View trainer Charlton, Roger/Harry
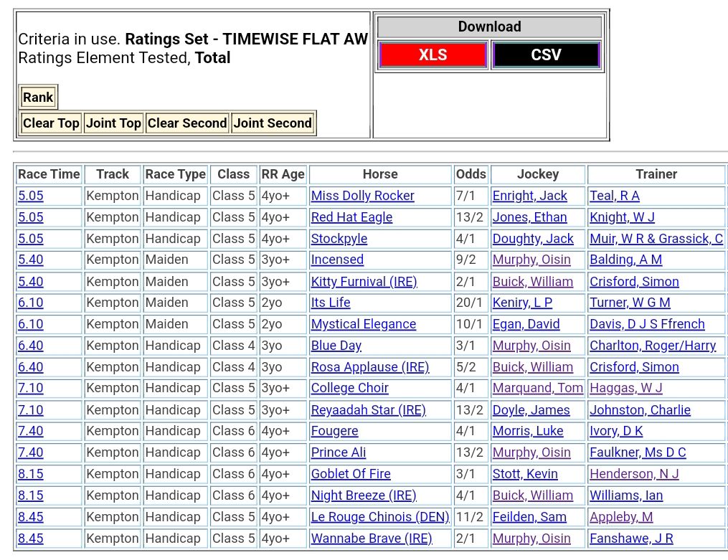 coord(653,346)
